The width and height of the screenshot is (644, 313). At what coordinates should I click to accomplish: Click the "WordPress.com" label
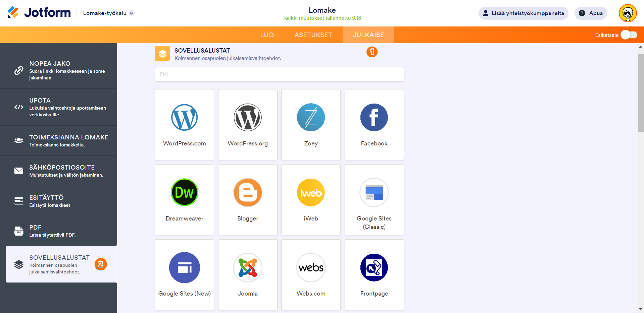point(185,143)
